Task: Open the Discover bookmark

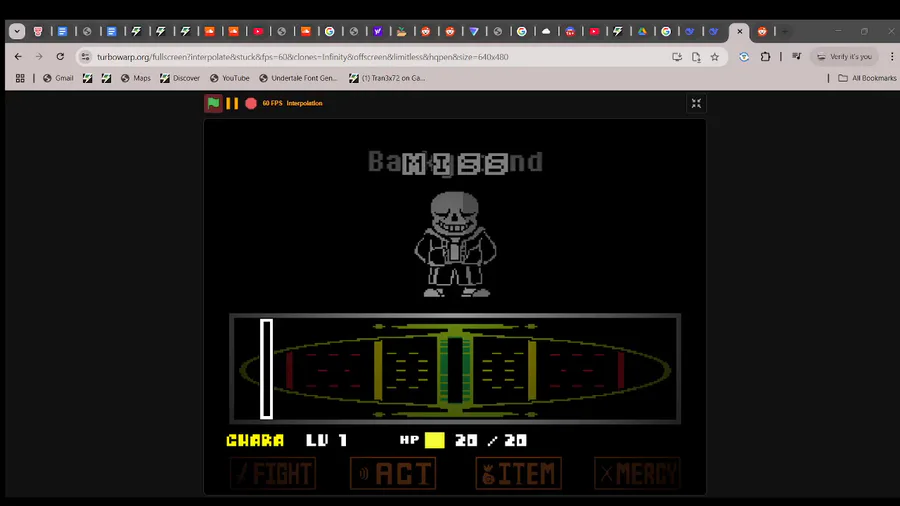Action: (x=180, y=78)
